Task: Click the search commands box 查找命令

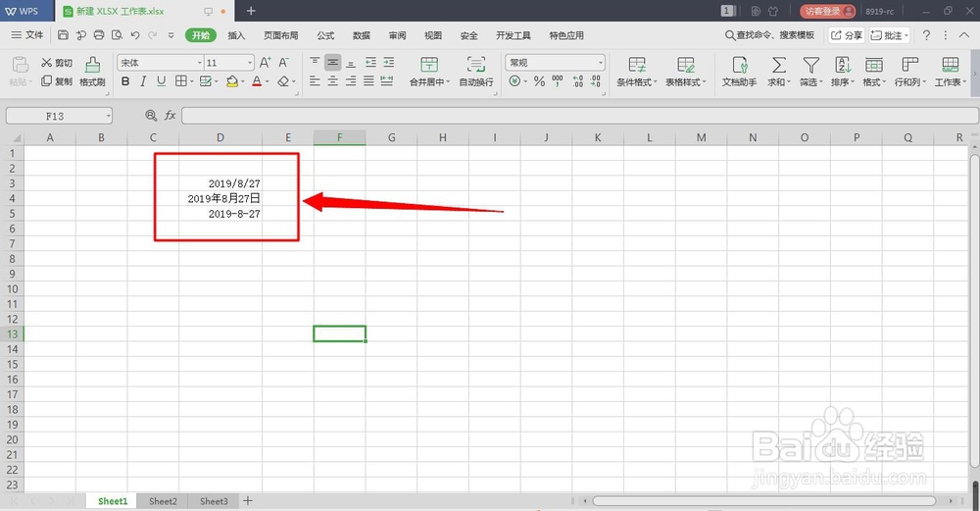Action: (769, 35)
